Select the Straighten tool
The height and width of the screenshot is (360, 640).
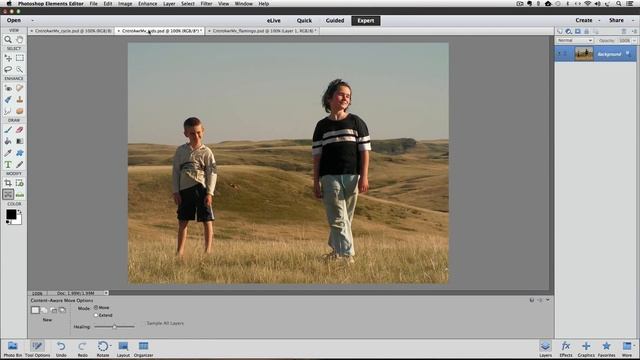coord(20,195)
